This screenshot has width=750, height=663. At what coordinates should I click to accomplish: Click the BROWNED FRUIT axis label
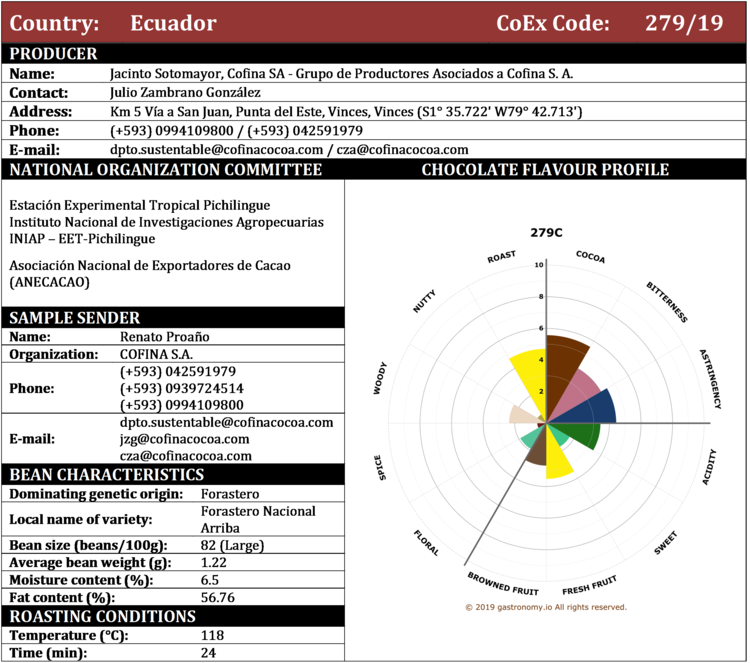click(503, 584)
